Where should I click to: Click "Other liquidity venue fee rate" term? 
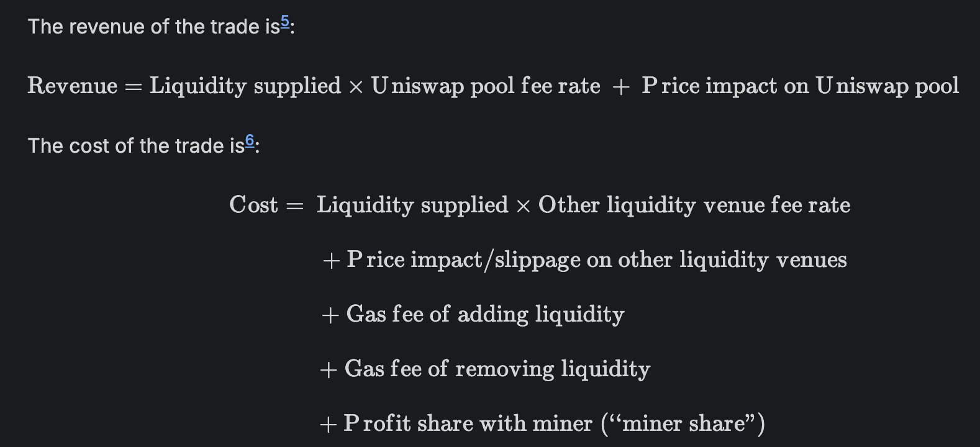[x=694, y=205]
